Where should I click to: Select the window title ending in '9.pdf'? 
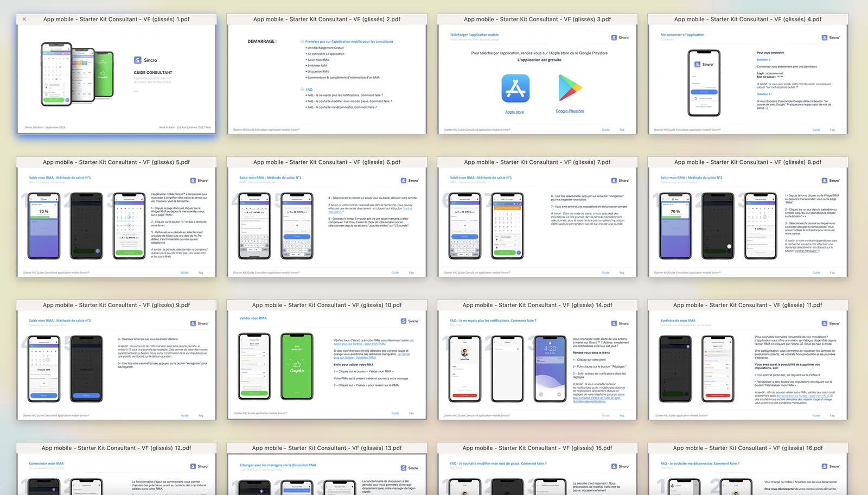pyautogui.click(x=116, y=305)
